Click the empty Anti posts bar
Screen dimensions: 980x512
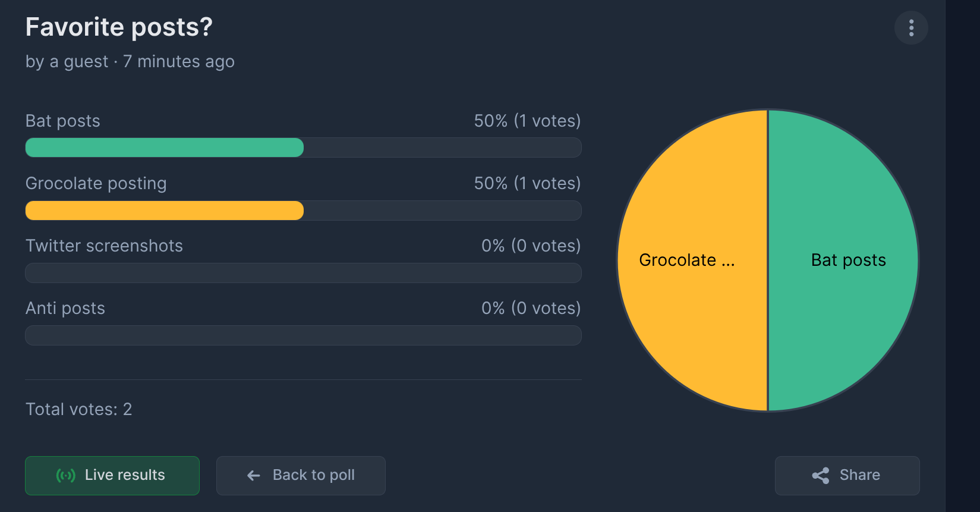tap(303, 335)
